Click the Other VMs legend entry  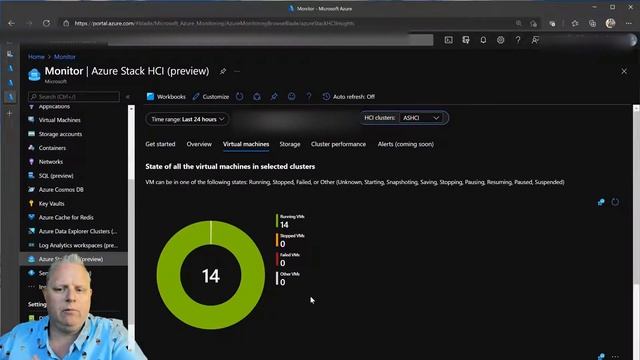pyautogui.click(x=288, y=278)
